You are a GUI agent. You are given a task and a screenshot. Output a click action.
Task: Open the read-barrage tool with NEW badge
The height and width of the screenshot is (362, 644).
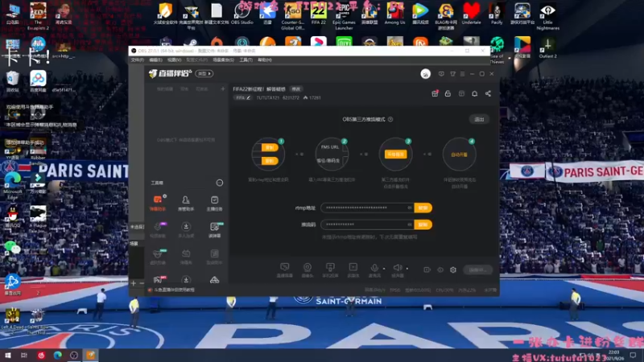(x=214, y=229)
